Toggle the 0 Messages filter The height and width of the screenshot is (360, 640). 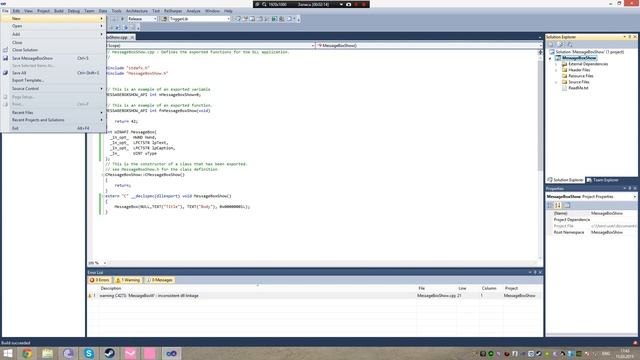point(160,280)
